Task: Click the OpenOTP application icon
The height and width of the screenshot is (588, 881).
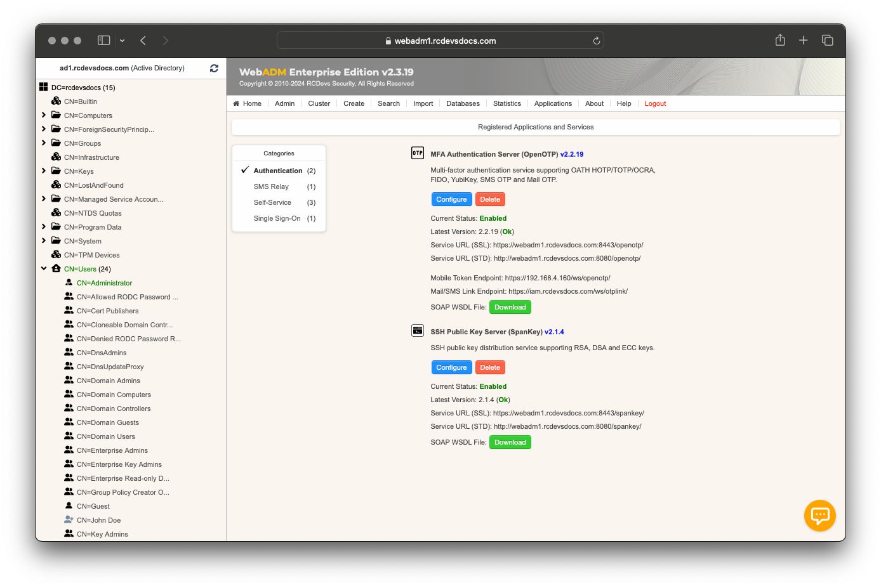Action: [x=417, y=153]
